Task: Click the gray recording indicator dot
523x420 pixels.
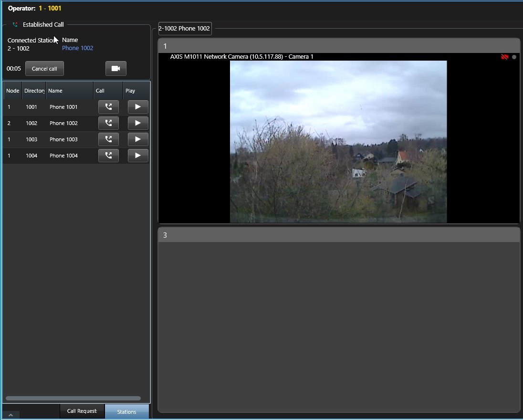Action: pyautogui.click(x=514, y=57)
